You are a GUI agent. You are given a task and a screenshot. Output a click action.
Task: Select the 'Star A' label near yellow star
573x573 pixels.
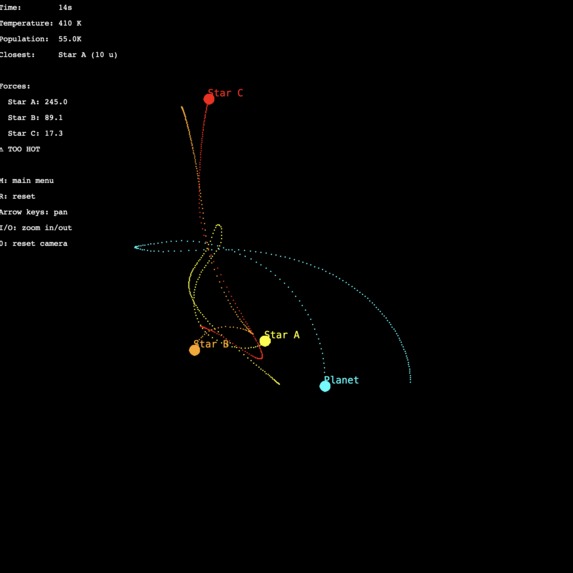(x=282, y=335)
